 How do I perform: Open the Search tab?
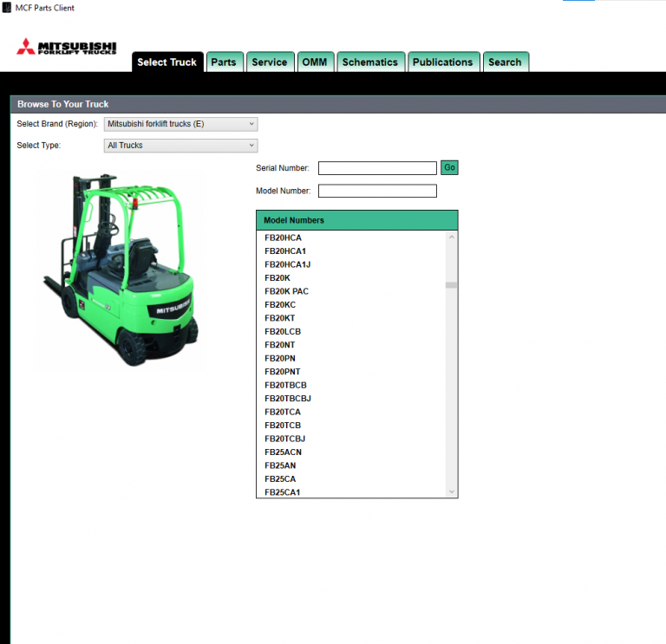pyautogui.click(x=505, y=62)
